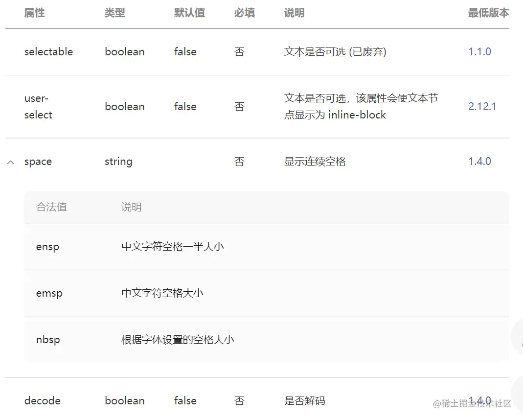Click 'false' default in selectable row
523x420 pixels.
click(x=185, y=52)
